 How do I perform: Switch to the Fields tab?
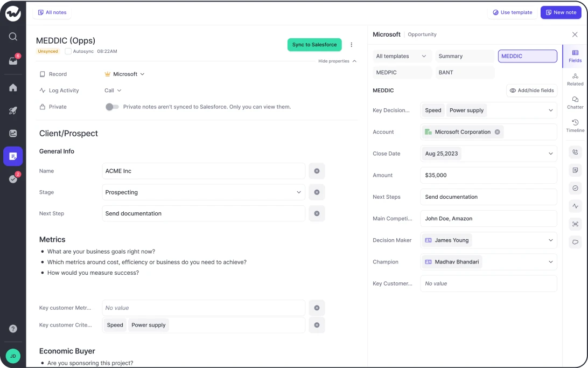click(575, 56)
